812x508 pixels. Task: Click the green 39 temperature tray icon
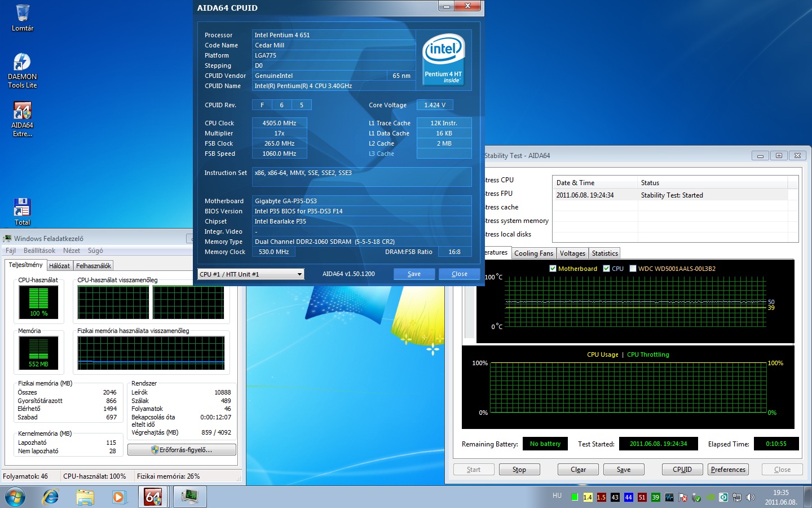point(655,497)
